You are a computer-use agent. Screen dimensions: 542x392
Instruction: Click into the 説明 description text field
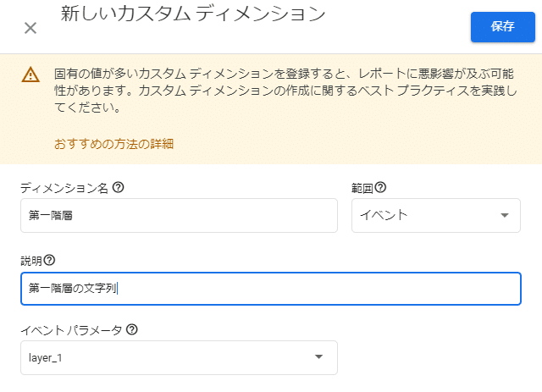coord(271,289)
